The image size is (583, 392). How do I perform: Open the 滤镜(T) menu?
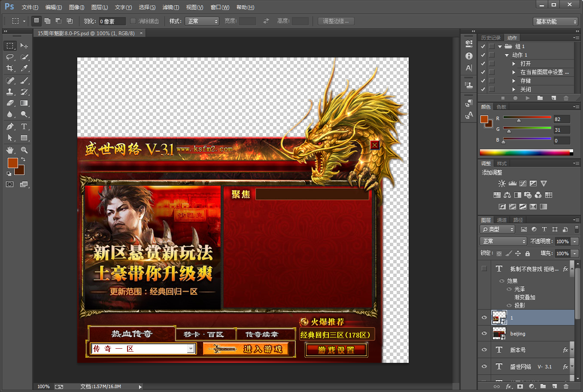tap(171, 7)
